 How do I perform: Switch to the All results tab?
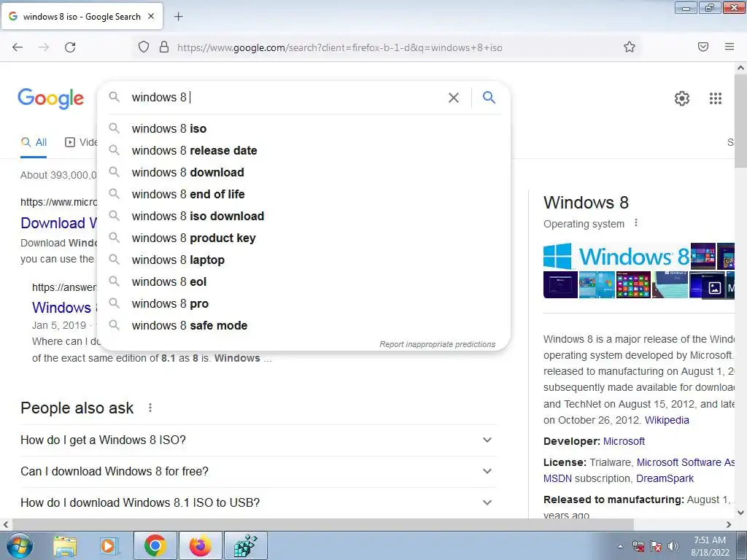click(x=34, y=142)
